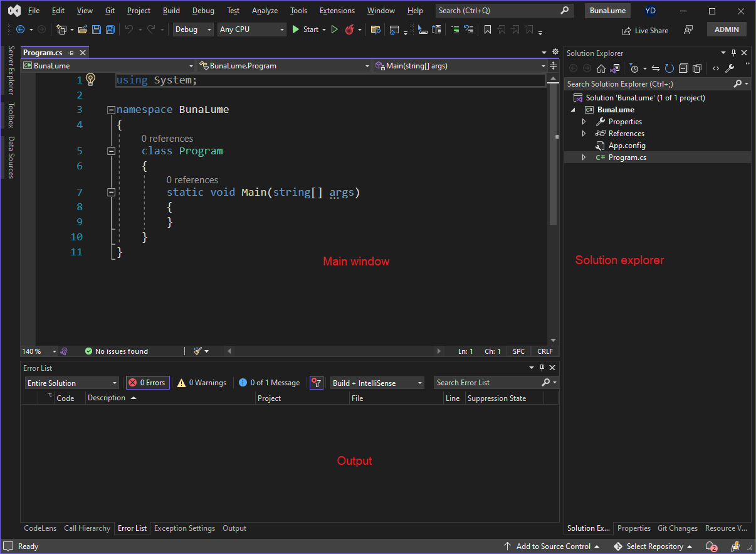Toggle the 0 Errors filter button
Viewport: 756px width, 554px height.
(148, 383)
